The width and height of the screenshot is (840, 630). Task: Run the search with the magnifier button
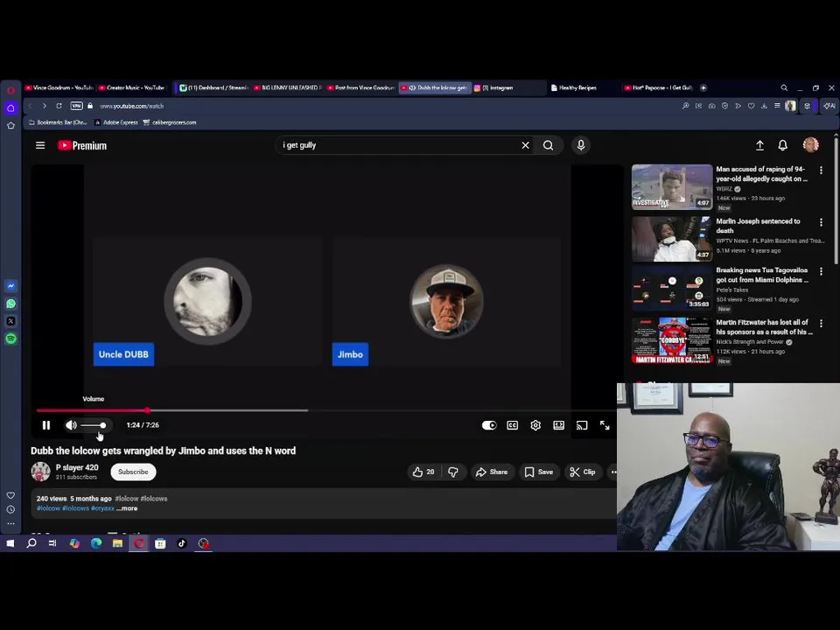[x=548, y=145]
